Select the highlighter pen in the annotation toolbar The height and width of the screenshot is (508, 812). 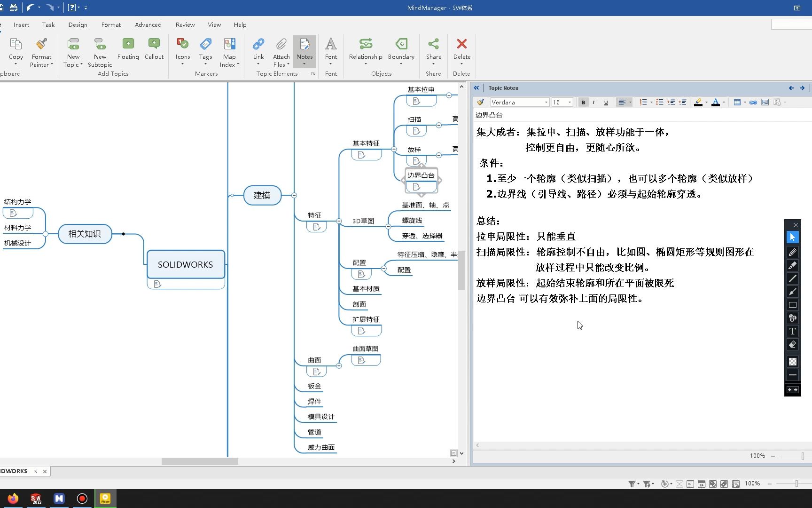coord(792,265)
